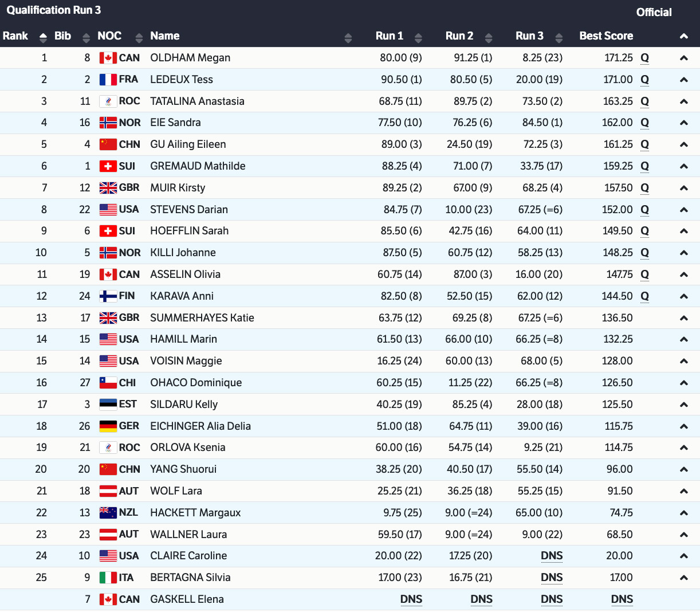
Task: Open athlete link GREMAUD Mathilde
Action: point(198,166)
